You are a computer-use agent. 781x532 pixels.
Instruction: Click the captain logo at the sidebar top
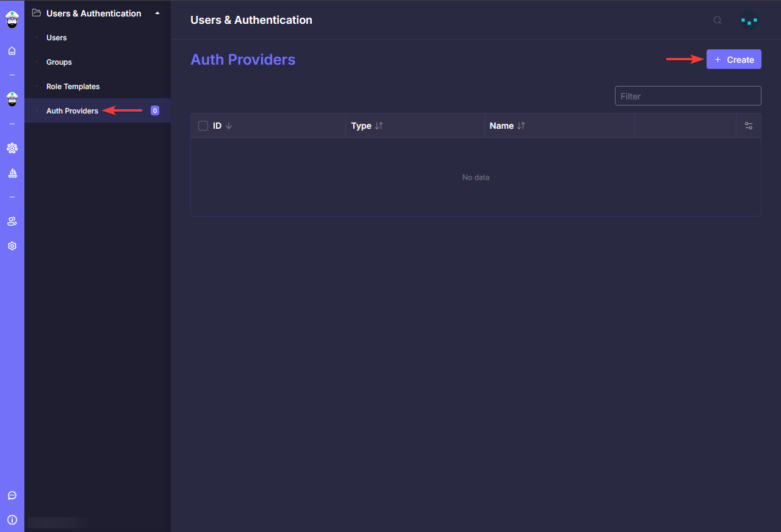coord(12,20)
